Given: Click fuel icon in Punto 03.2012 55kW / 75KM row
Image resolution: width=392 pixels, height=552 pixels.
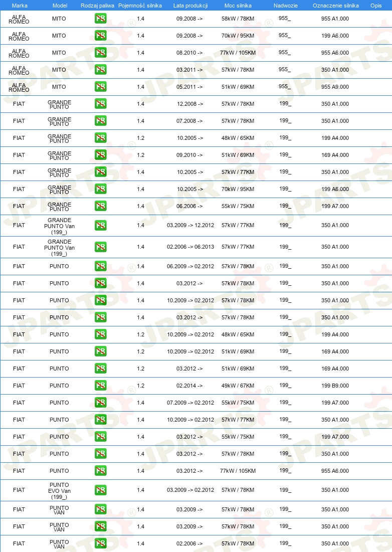Looking at the screenshot, I should click(x=101, y=437).
